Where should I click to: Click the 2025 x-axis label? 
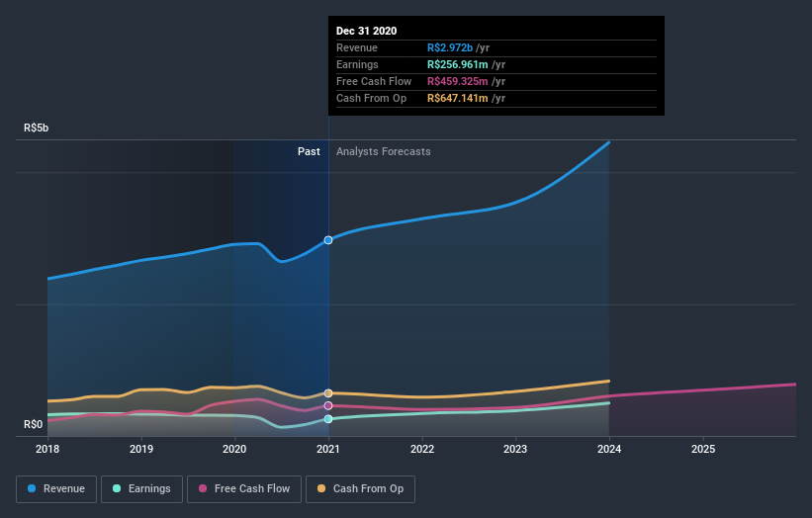(703, 449)
